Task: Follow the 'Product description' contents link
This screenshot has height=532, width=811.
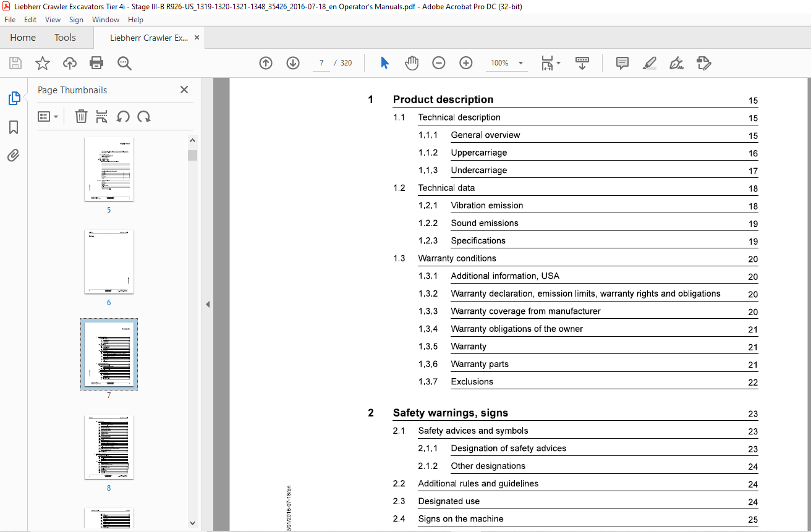Action: 443,99
